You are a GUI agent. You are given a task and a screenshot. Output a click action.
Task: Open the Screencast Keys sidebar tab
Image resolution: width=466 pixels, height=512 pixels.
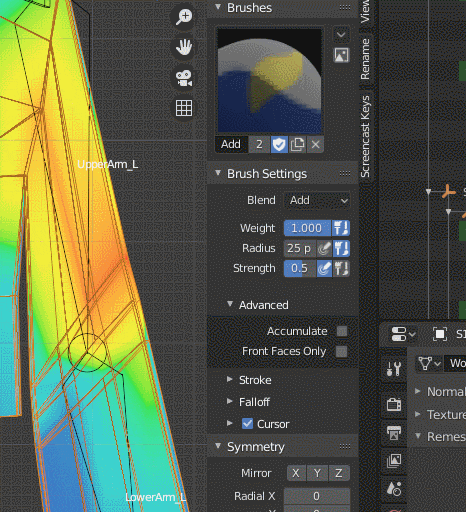[x=366, y=136]
